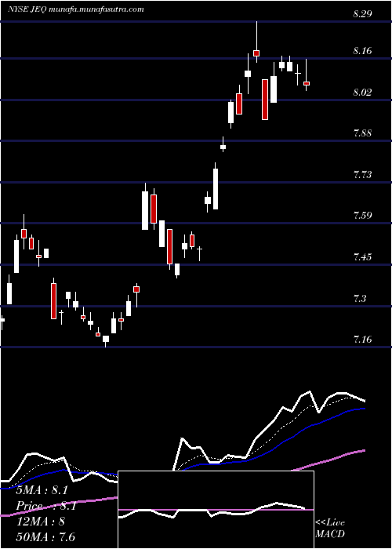Click the 7.59 price axis label
392x549 pixels.
click(x=362, y=216)
